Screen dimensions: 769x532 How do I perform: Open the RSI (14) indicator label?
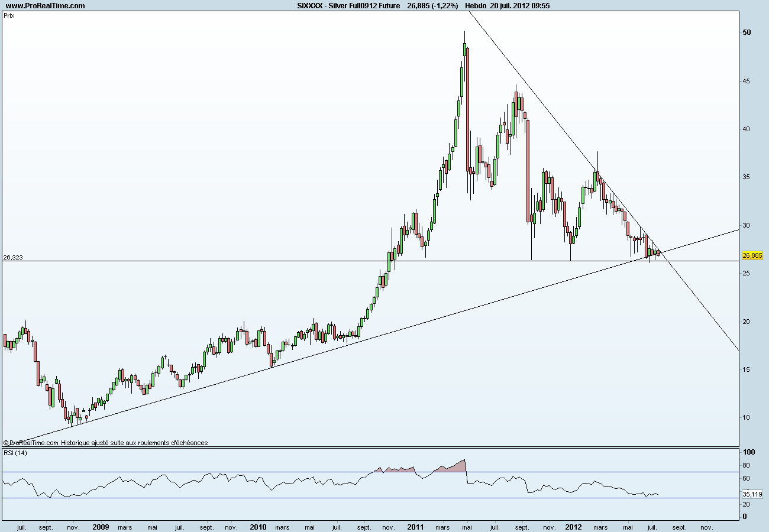[15, 453]
